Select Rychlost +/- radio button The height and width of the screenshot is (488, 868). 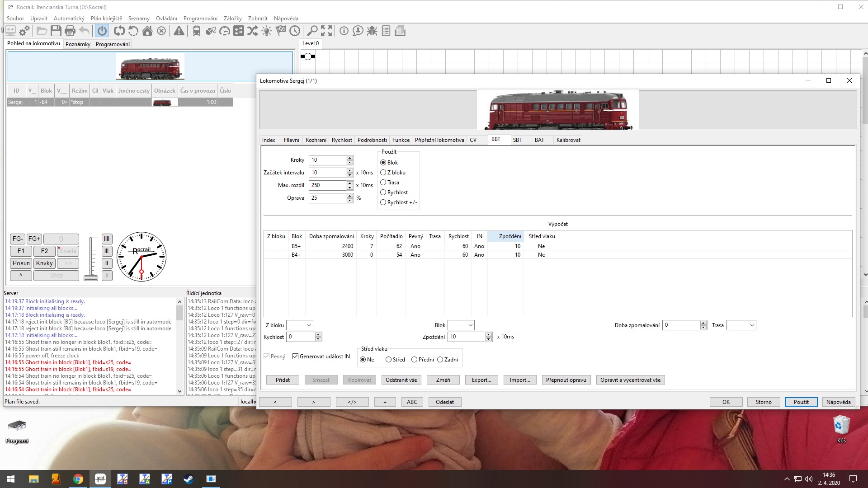383,202
